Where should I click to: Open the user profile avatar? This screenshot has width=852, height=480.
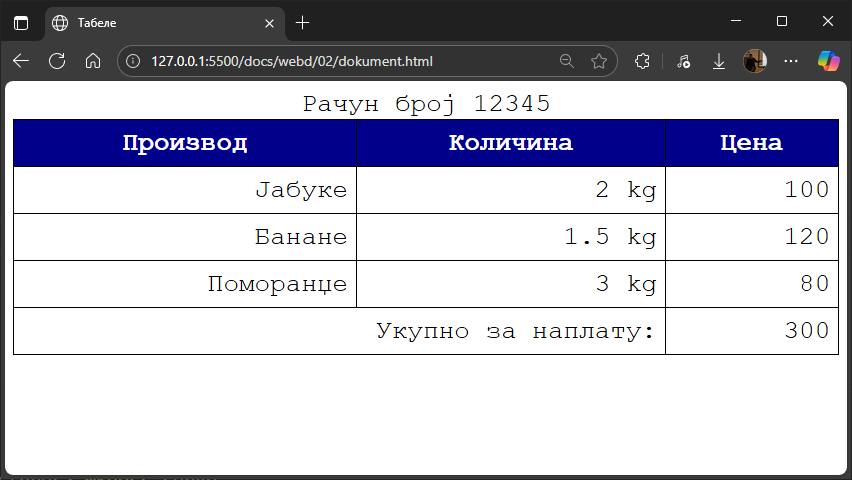click(x=754, y=61)
